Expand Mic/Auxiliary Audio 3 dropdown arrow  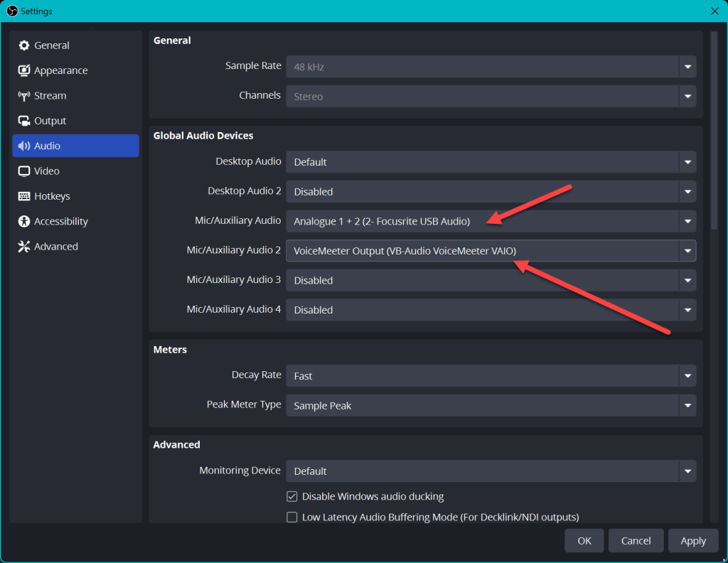687,280
